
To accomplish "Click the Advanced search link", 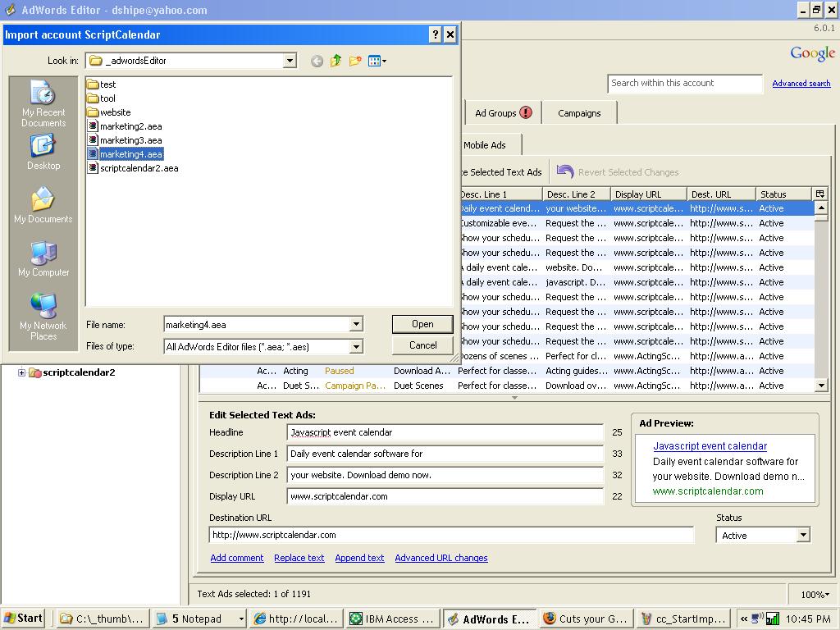I will click(801, 83).
